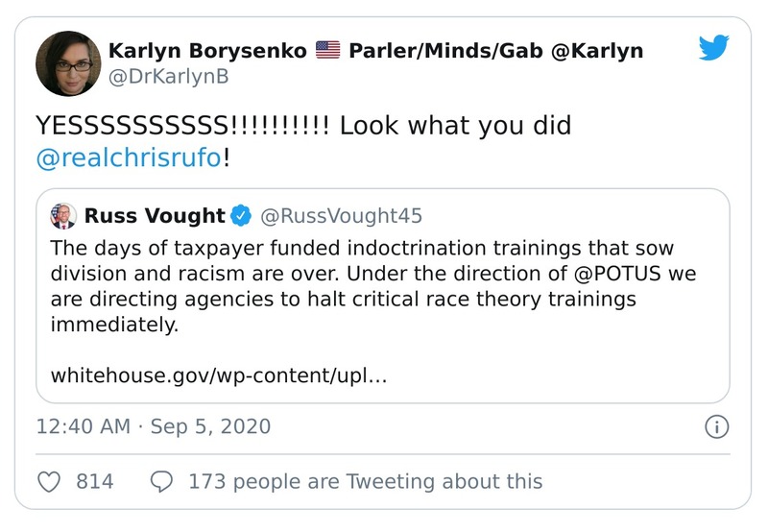The height and width of the screenshot is (532, 768).
Task: Click Russ Vought's blue verified badge
Action: pyautogui.click(x=241, y=215)
